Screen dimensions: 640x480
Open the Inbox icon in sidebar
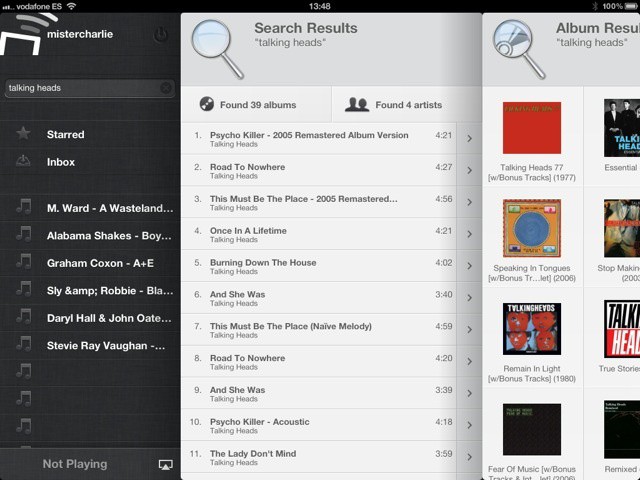coord(24,162)
